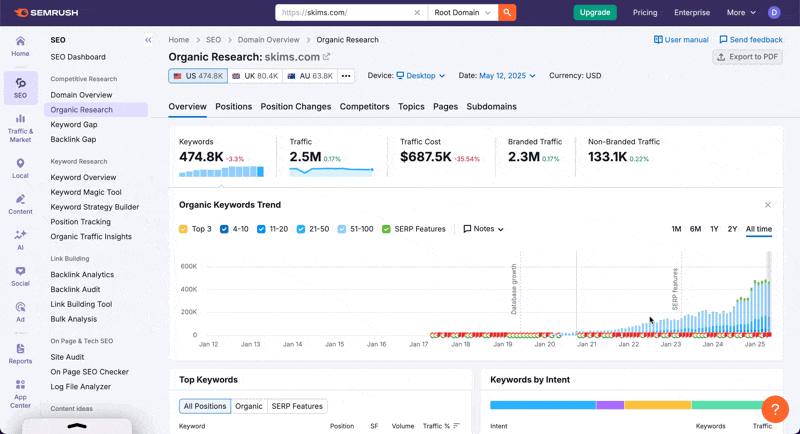Click the Semrush logo
The image size is (800, 434).
46,12
